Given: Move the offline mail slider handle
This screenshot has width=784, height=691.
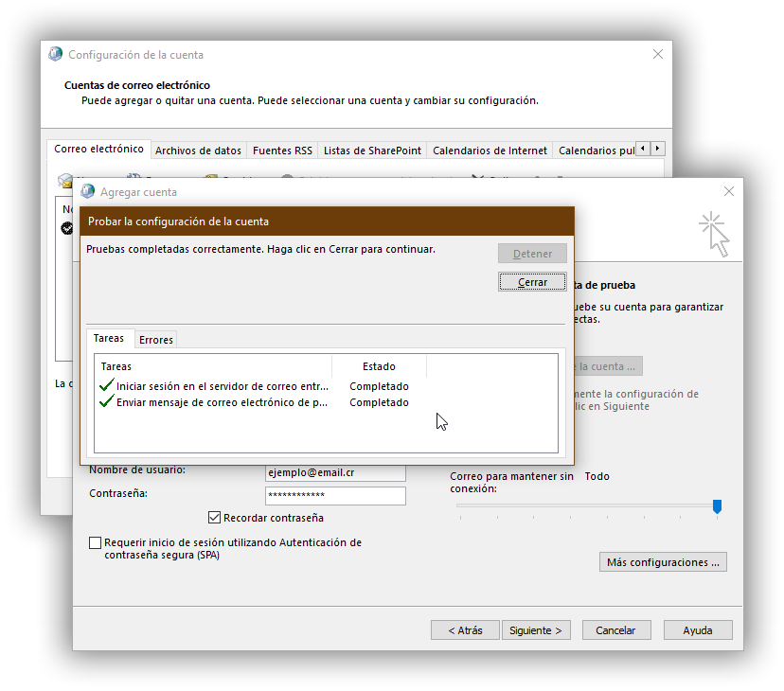Looking at the screenshot, I should (x=716, y=508).
